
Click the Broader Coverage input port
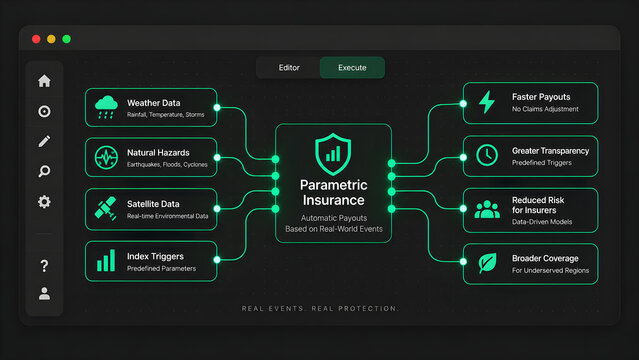[x=463, y=262]
